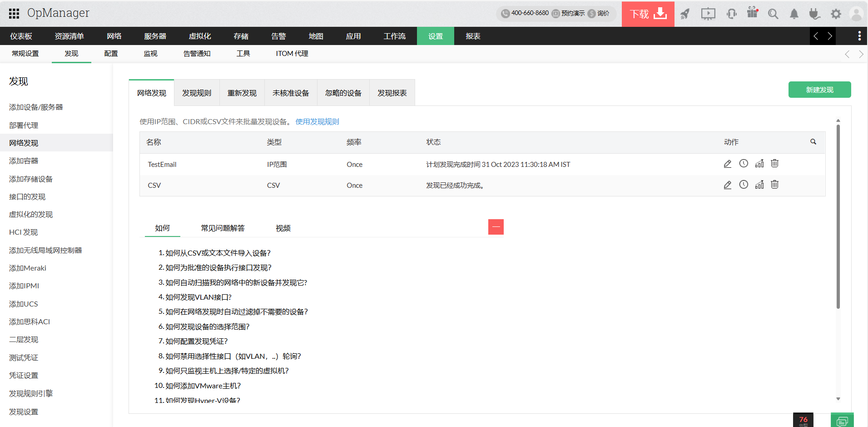868x427 pixels.
Task: Click the notification bell icon
Action: 794,14
